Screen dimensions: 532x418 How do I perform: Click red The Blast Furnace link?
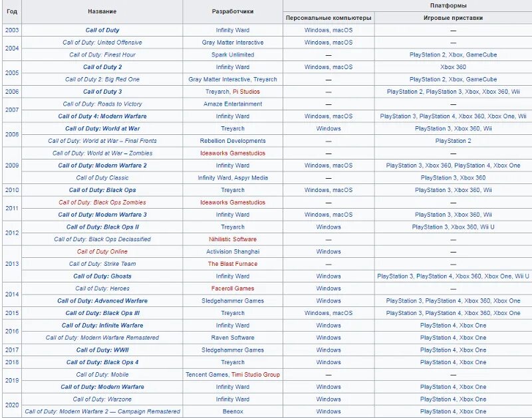pyautogui.click(x=232, y=264)
